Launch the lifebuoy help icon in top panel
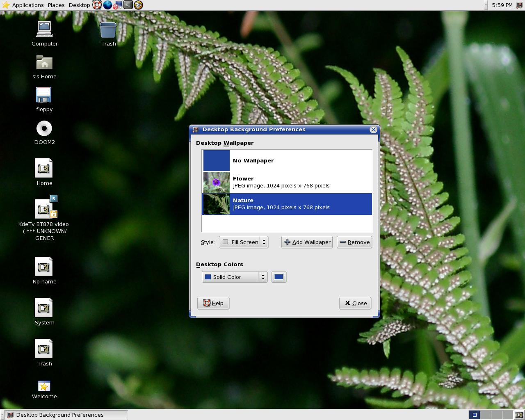Screen dimensions: 525x420 tap(97, 5)
